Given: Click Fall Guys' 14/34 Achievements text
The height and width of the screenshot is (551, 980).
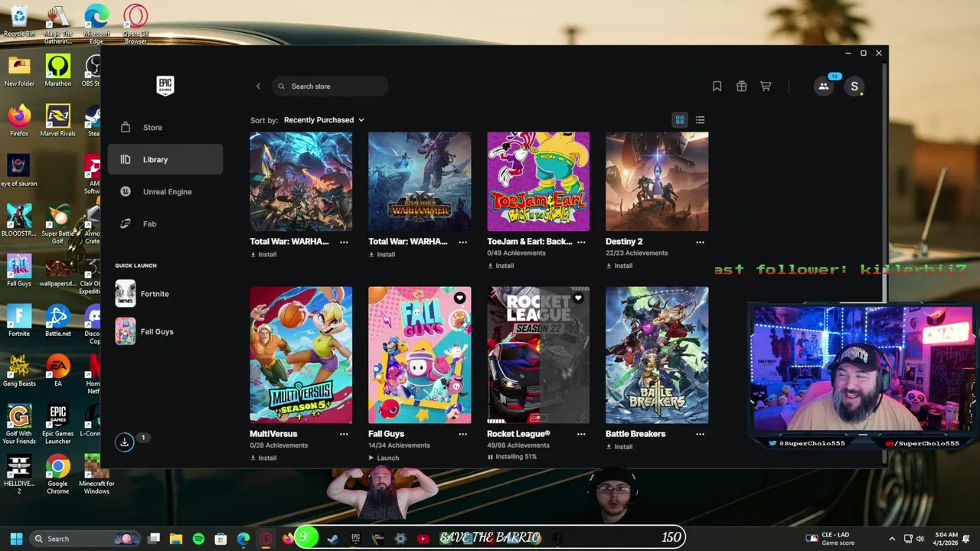Looking at the screenshot, I should pyautogui.click(x=400, y=445).
